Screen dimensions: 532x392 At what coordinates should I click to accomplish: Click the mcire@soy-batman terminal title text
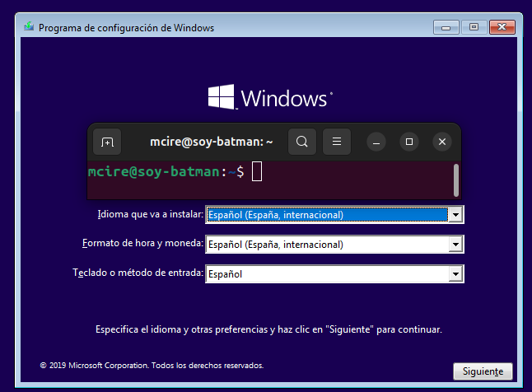pyautogui.click(x=212, y=142)
